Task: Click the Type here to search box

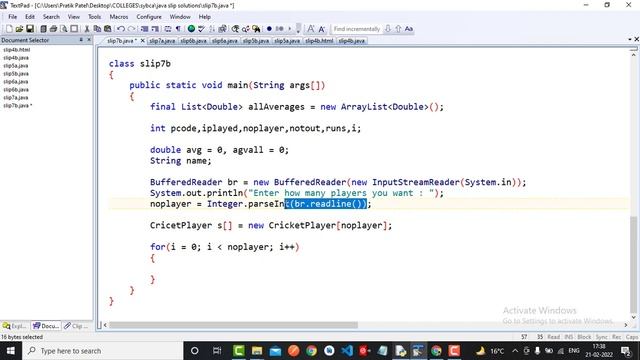Action: (x=103, y=351)
